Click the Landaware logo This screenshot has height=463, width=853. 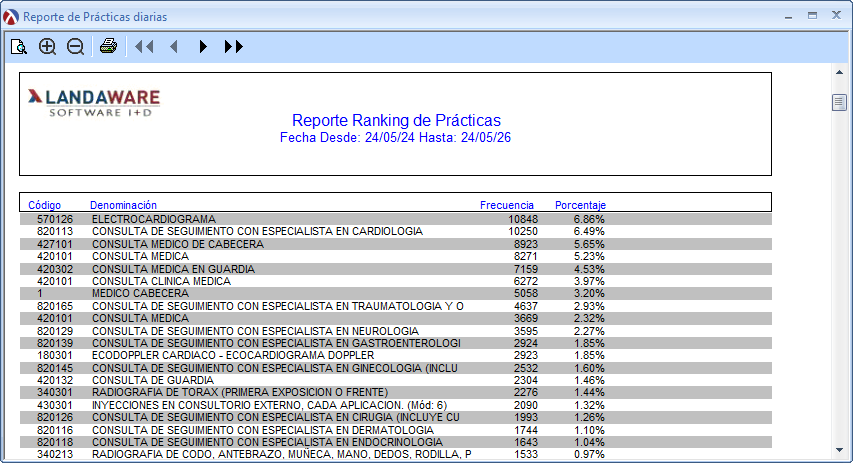pyautogui.click(x=94, y=103)
